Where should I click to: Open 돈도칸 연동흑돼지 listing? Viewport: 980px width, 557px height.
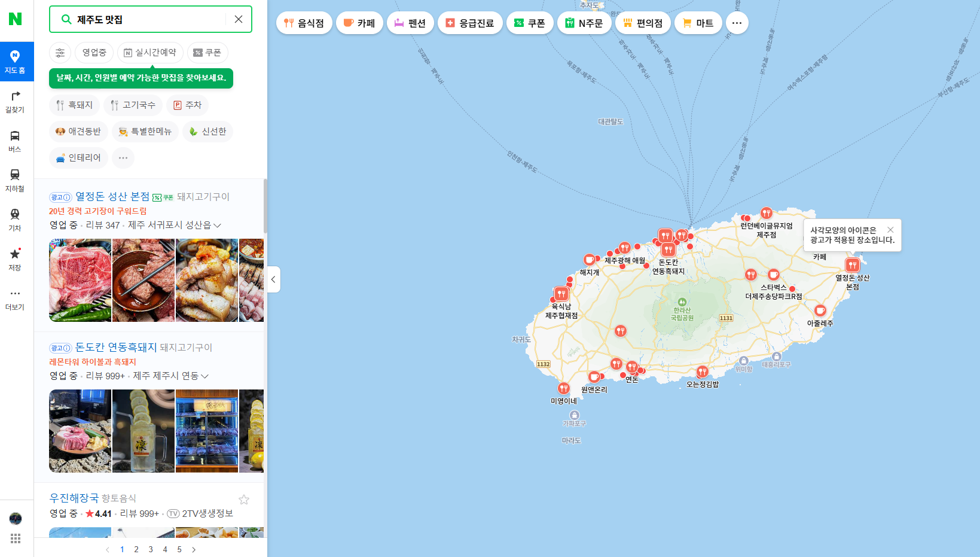point(116,347)
